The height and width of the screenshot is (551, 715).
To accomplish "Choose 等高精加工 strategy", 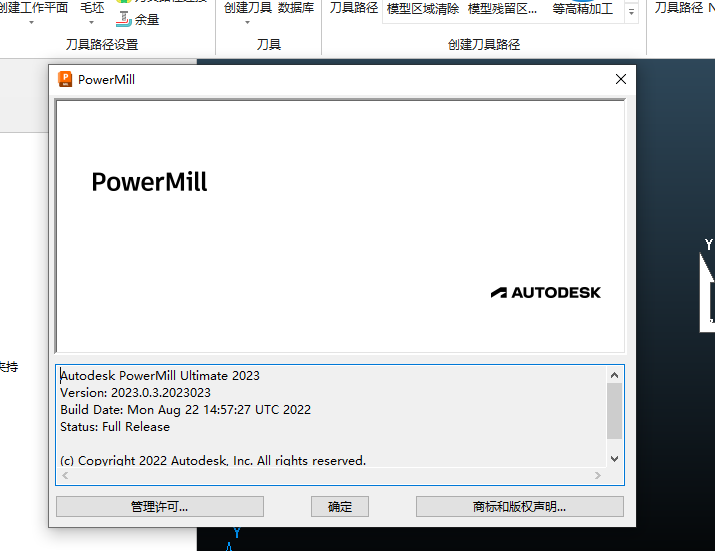I will [x=582, y=9].
